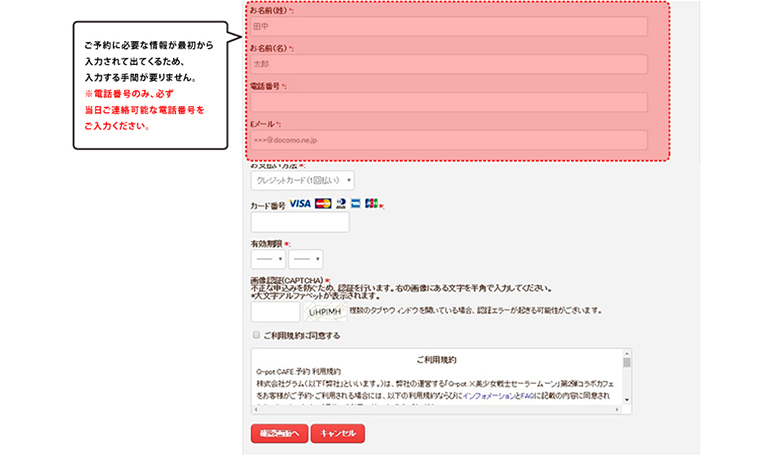This screenshot has width=770, height=459.
Task: Check the ご利用規約に同意する checkbox
Action: click(x=256, y=335)
